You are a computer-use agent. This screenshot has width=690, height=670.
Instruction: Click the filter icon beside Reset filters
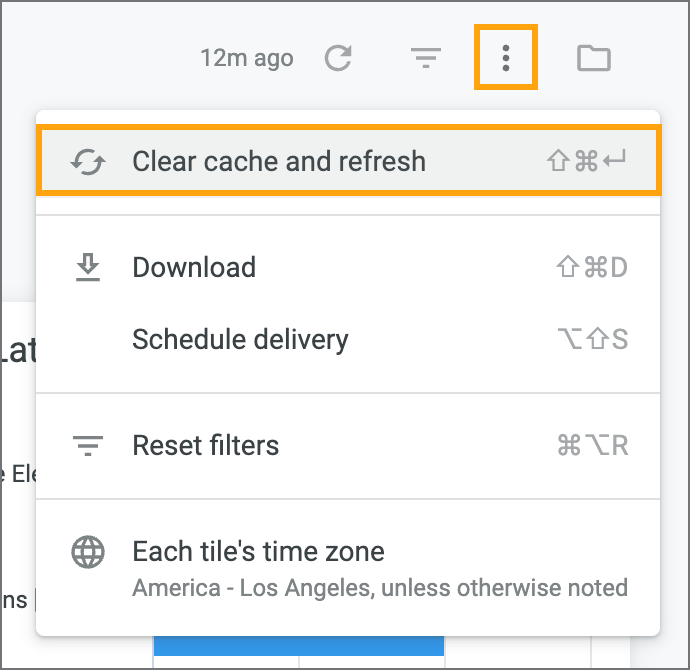tap(88, 446)
